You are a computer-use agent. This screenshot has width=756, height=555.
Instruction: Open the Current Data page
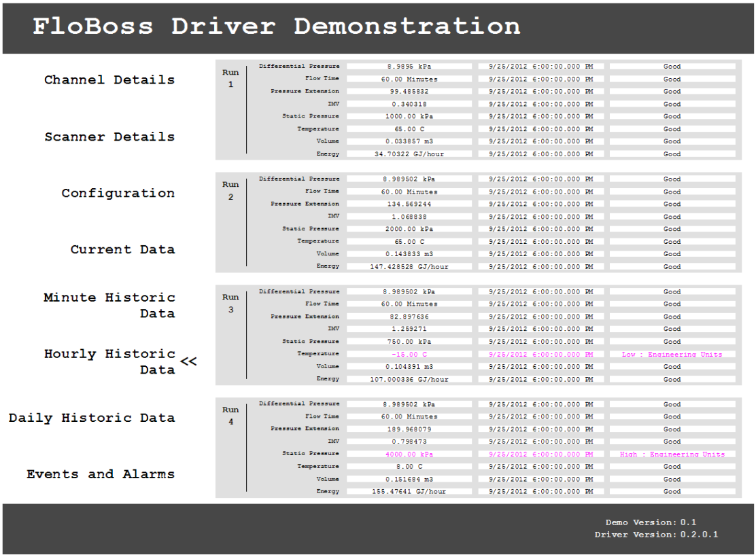(x=122, y=249)
